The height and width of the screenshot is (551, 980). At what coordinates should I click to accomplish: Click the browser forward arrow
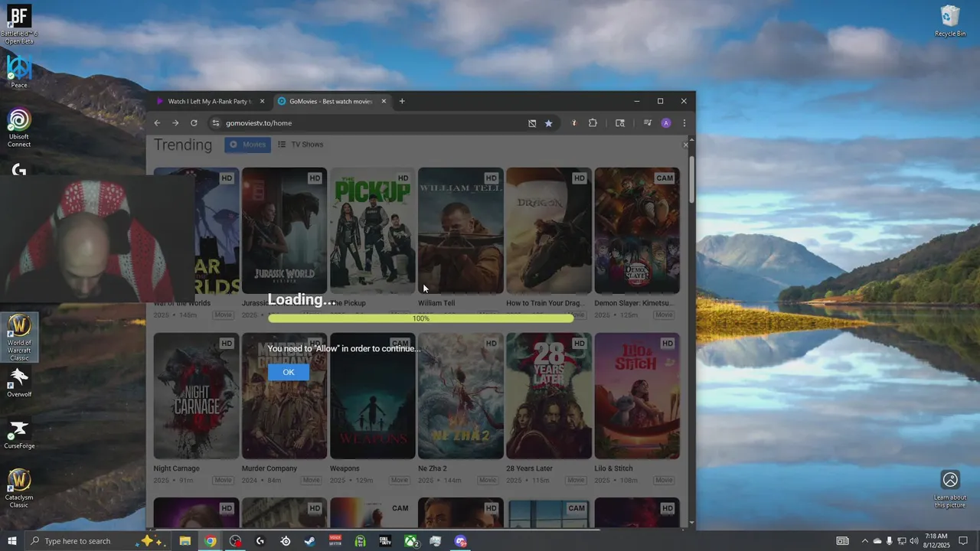point(175,123)
